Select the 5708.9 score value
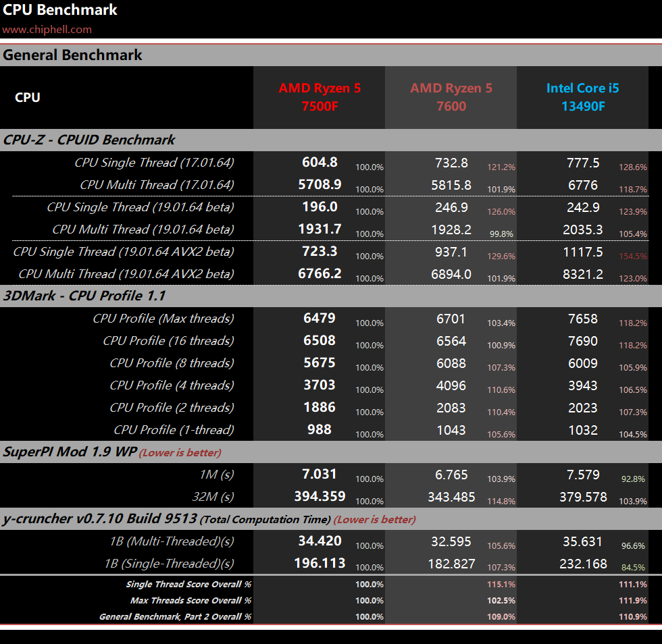Viewport: 662px width, 644px height. coord(320,184)
